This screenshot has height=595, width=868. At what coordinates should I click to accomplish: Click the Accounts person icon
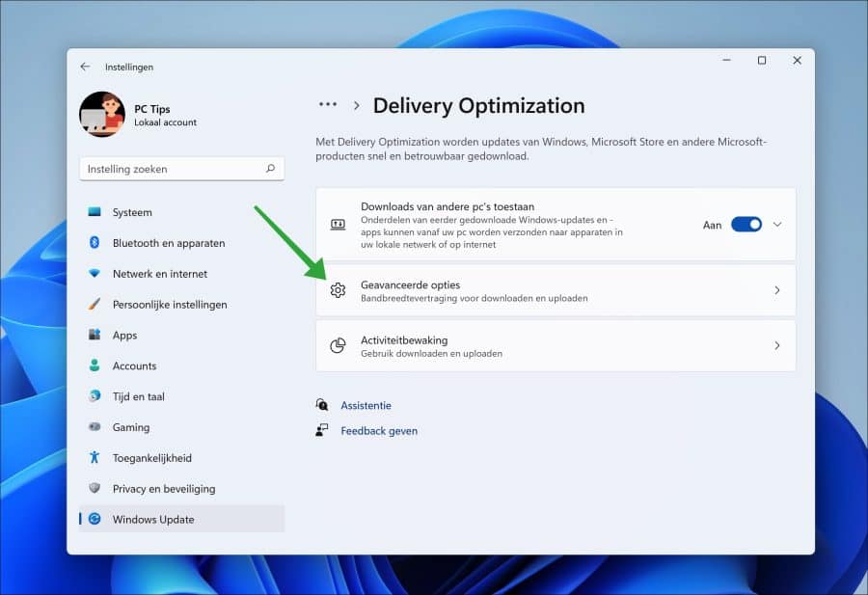click(95, 365)
